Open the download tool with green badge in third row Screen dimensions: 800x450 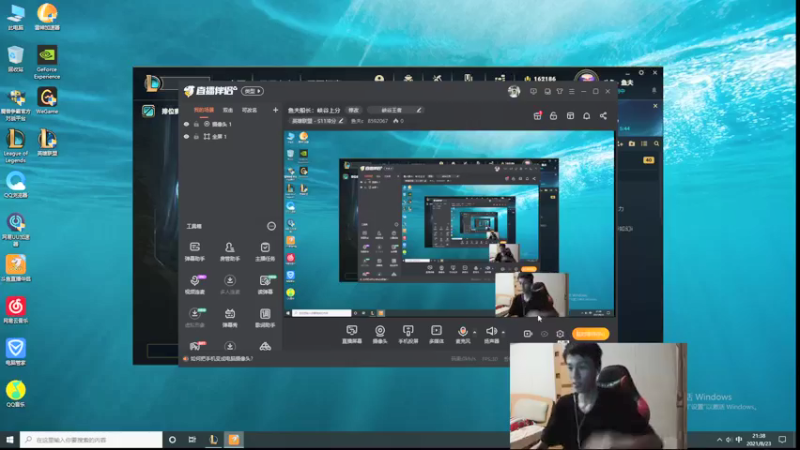point(195,317)
